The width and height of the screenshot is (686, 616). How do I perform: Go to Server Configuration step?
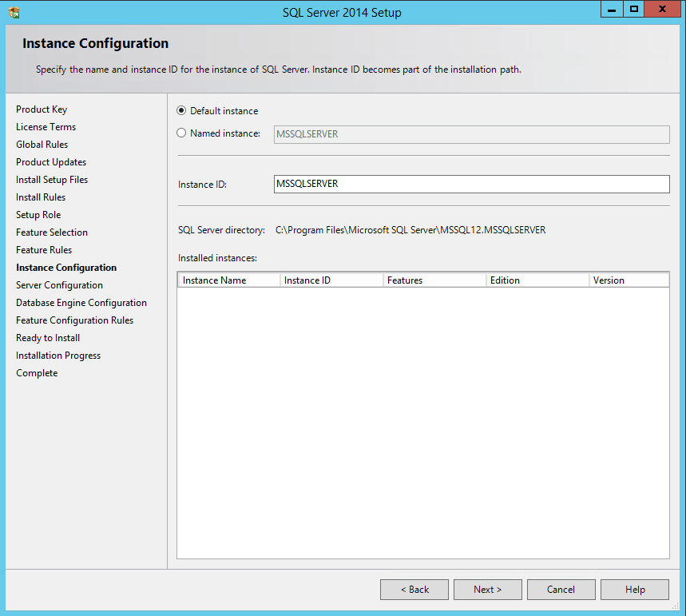click(59, 285)
